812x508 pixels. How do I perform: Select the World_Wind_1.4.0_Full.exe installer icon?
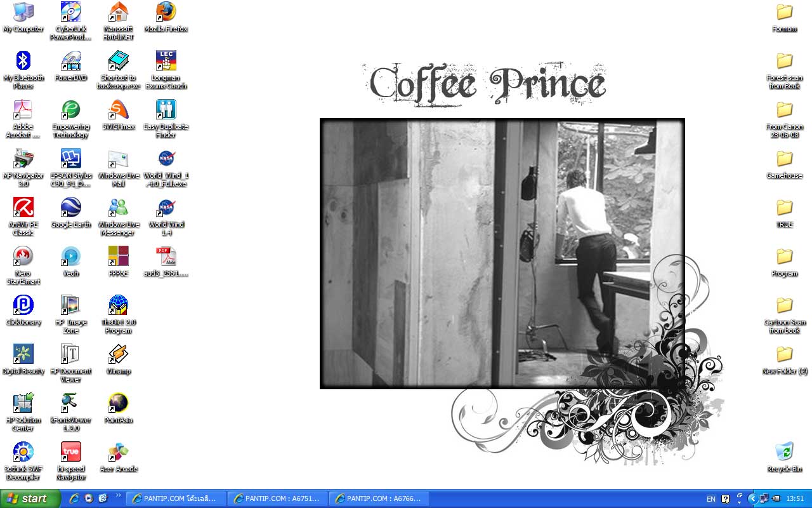point(166,168)
